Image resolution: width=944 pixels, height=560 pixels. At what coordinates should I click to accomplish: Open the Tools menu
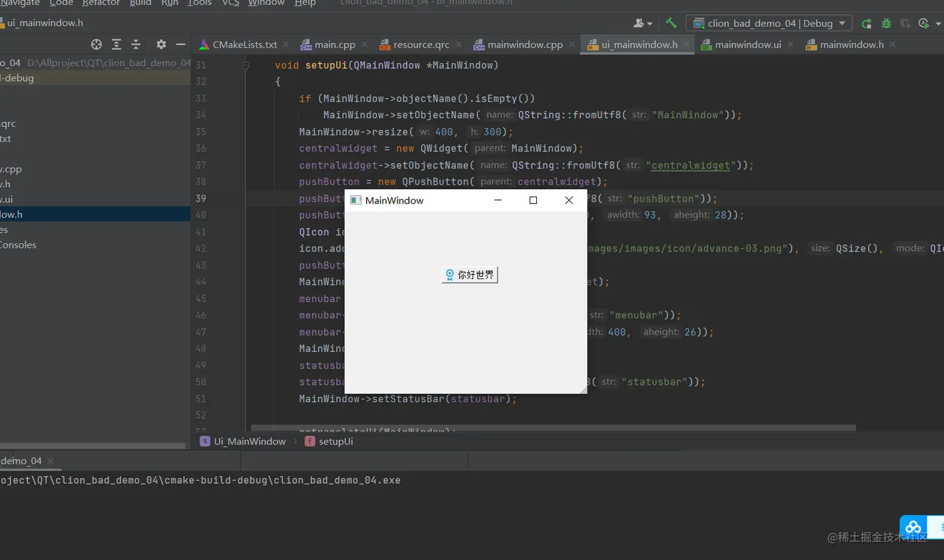(200, 3)
